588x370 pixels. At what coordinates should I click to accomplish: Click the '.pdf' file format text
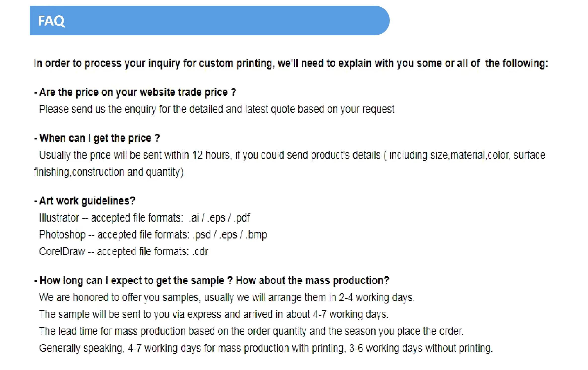pyautogui.click(x=242, y=218)
